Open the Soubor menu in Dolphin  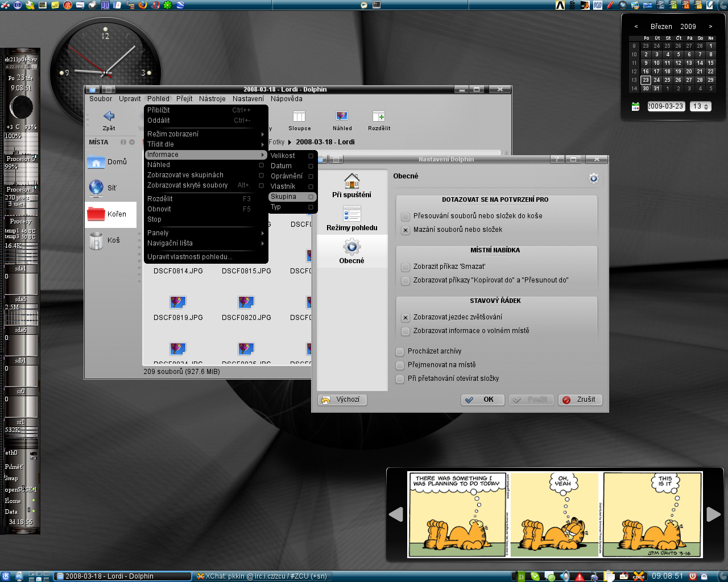pos(101,99)
